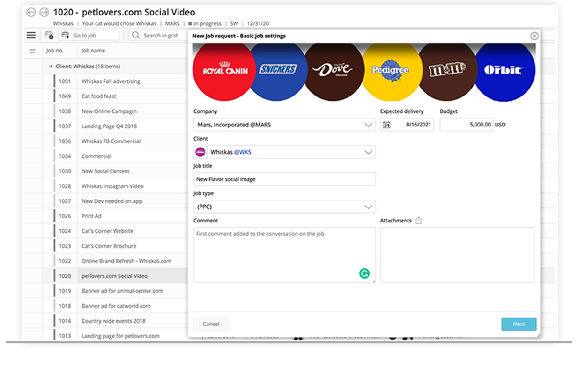The image size is (586, 392).
Task: Click the Cancel button
Action: tap(211, 324)
